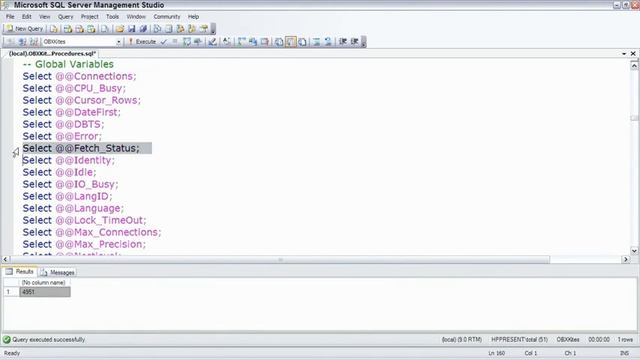Toggle Include Client Statistics
This screenshot has height=360, width=640.
coord(253,42)
